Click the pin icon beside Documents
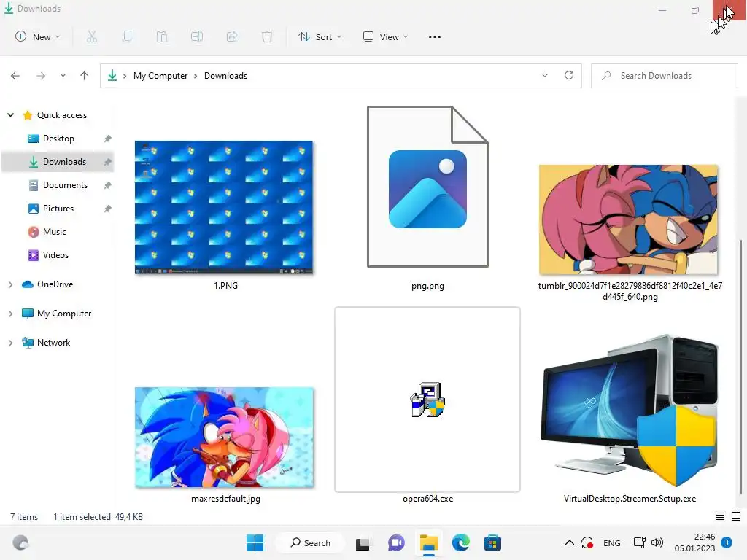 (108, 185)
